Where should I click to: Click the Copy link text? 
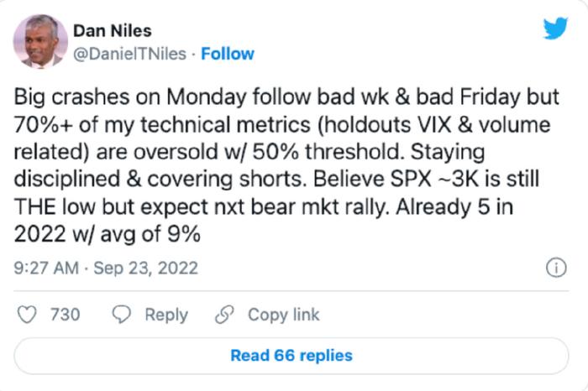pos(284,315)
